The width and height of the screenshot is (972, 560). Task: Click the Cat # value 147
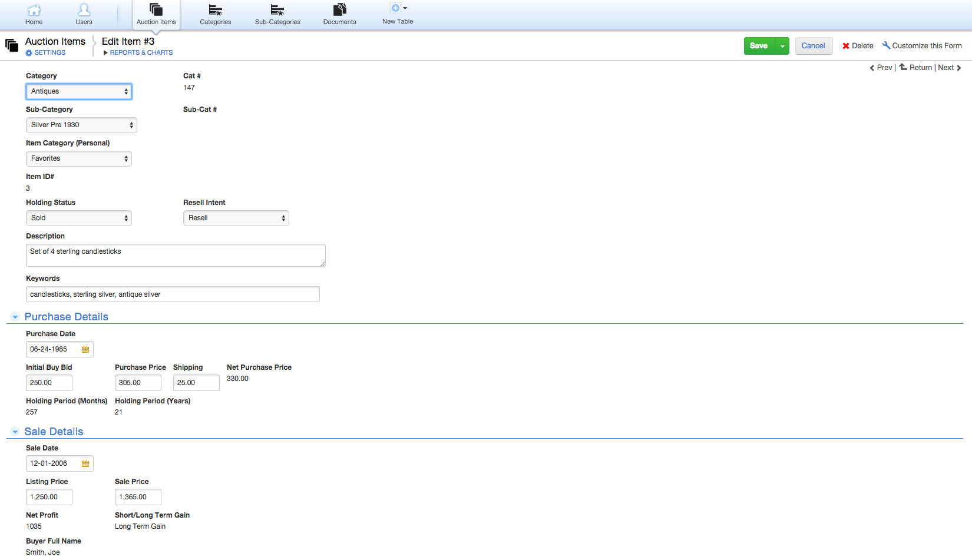click(x=189, y=88)
